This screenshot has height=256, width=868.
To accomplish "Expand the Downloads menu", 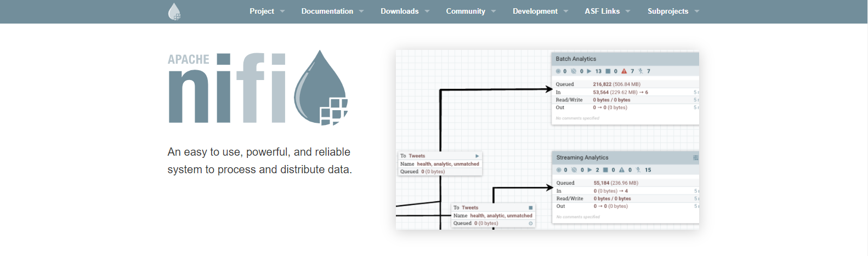I will (x=405, y=11).
